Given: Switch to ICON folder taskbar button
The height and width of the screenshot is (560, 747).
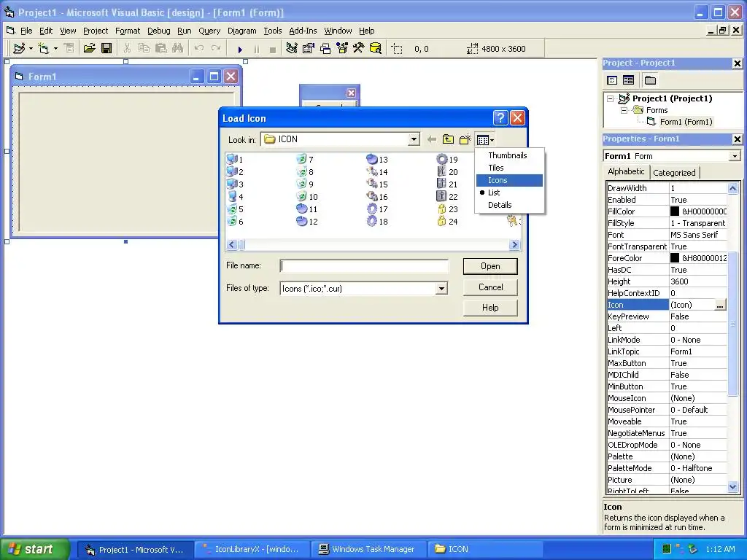Looking at the screenshot, I should click(485, 550).
